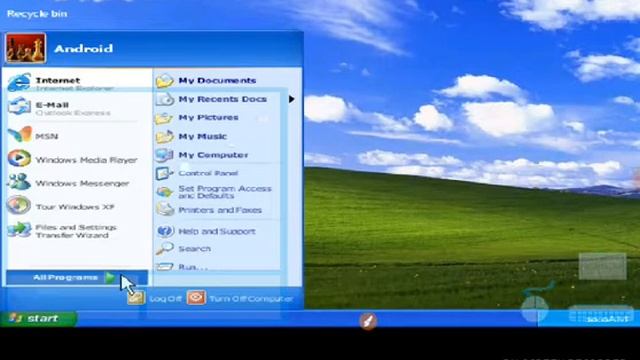Click the Windows Messenger label
Image resolution: width=640 pixels, height=360 pixels.
[x=82, y=184]
